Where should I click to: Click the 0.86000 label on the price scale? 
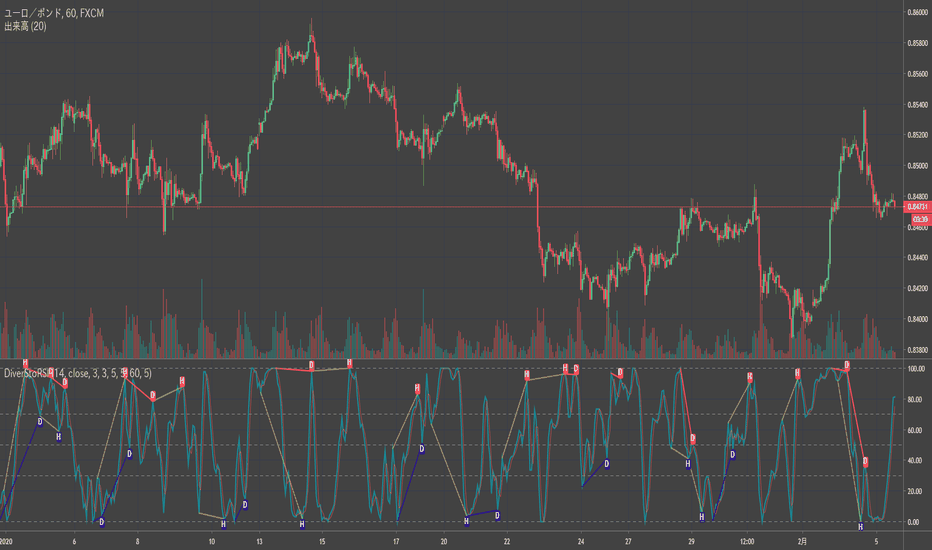pos(918,12)
